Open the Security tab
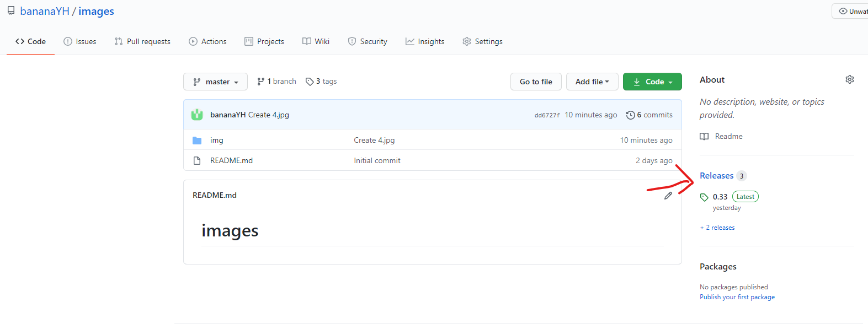The height and width of the screenshot is (329, 868). 368,41
